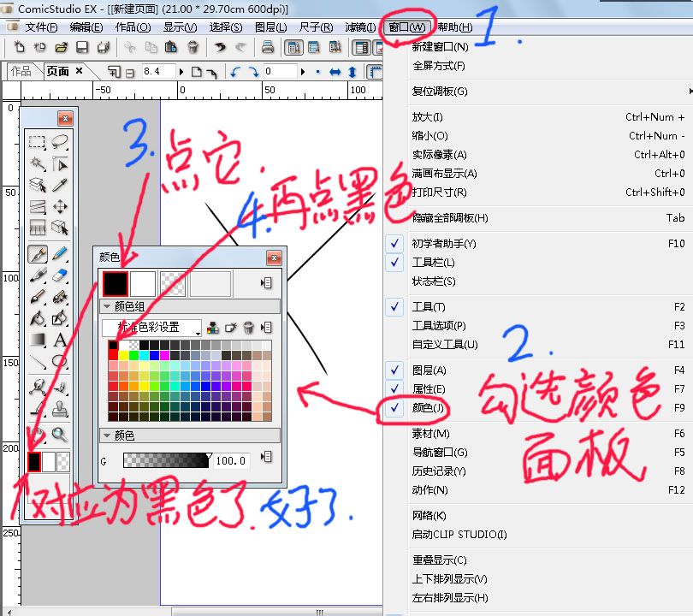Enable 工具选项(P) palette

(x=439, y=326)
